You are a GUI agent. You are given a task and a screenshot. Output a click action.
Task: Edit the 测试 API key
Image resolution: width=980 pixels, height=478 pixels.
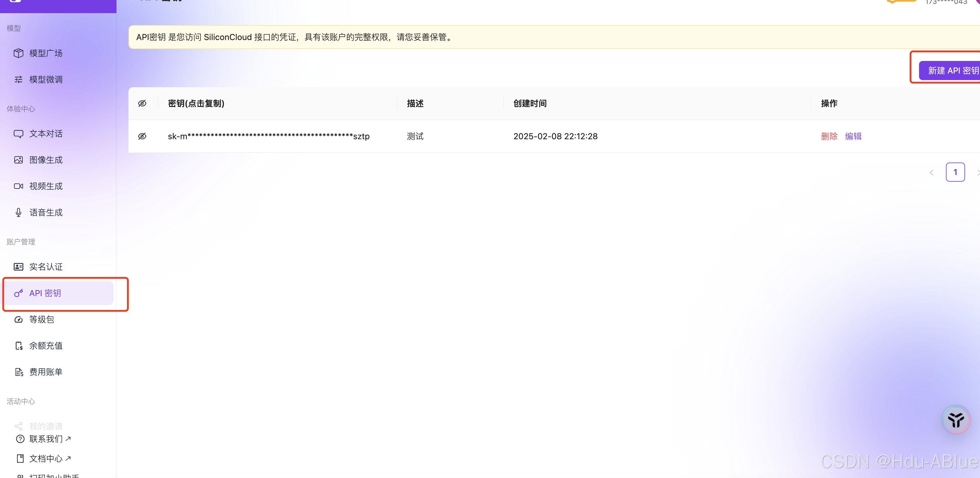[x=853, y=136]
